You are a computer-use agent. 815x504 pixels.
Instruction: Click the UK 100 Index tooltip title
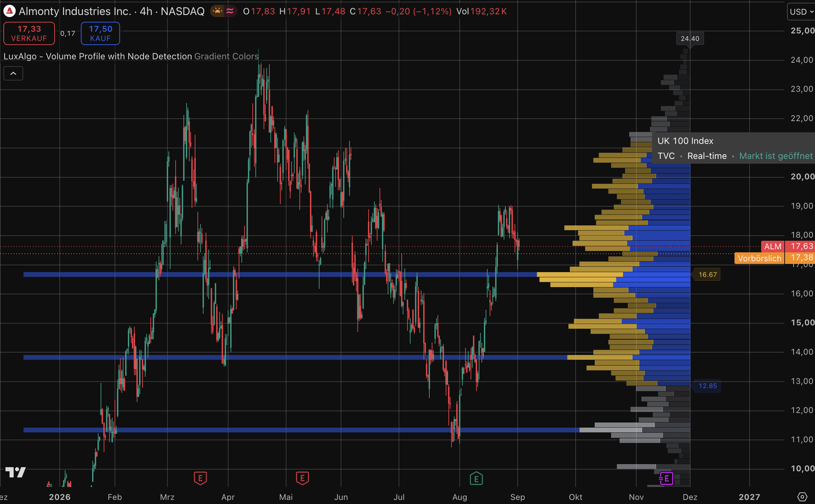point(685,141)
